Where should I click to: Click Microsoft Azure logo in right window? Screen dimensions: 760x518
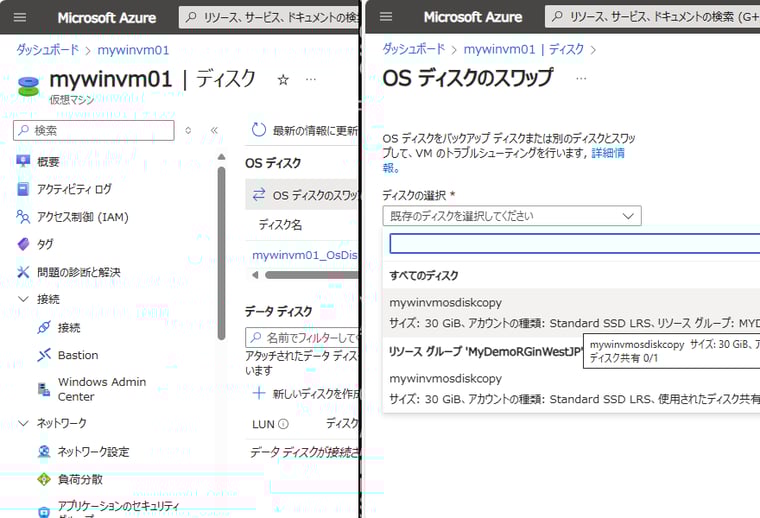coord(473,17)
